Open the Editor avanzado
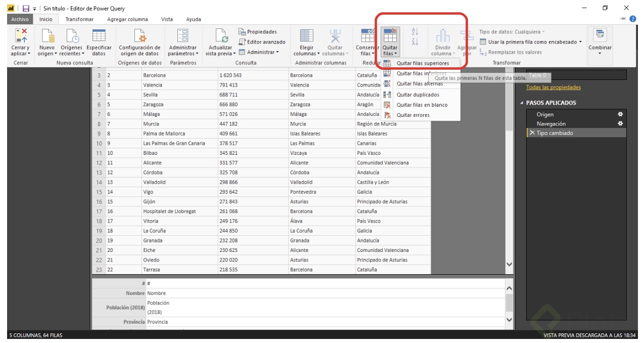The height and width of the screenshot is (343, 644). pos(262,42)
